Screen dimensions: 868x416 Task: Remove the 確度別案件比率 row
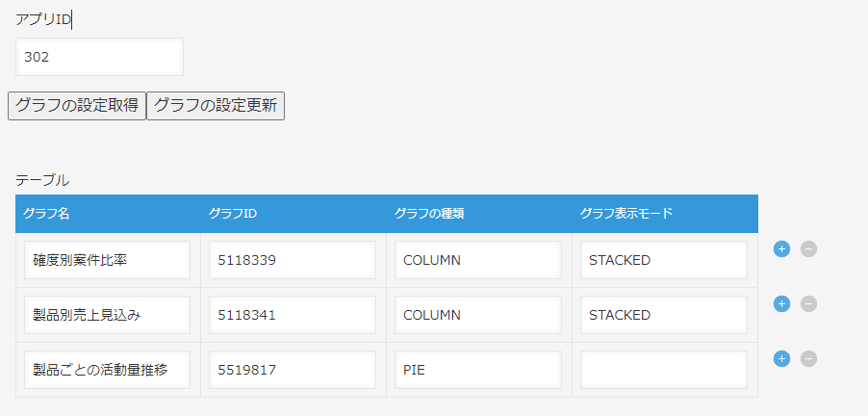pos(808,249)
